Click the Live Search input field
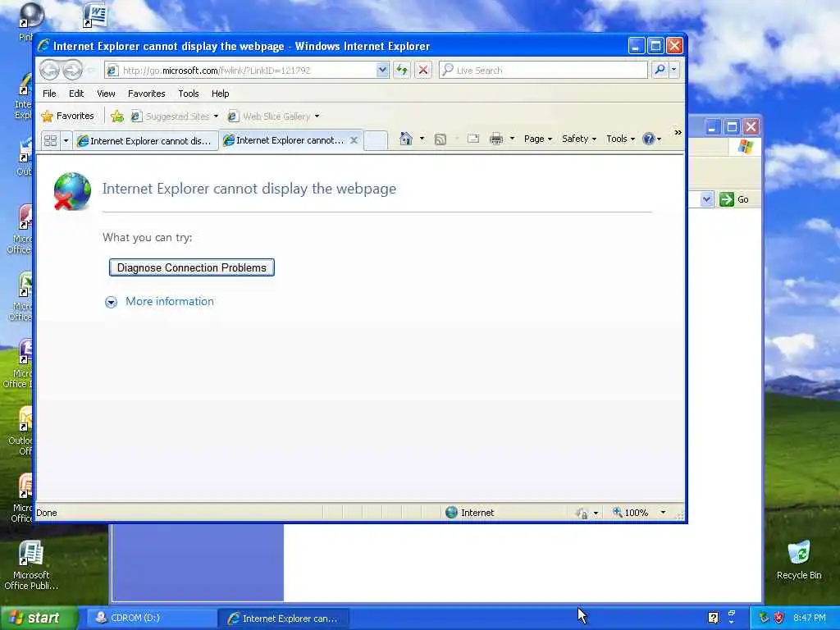The width and height of the screenshot is (840, 630). click(x=543, y=70)
